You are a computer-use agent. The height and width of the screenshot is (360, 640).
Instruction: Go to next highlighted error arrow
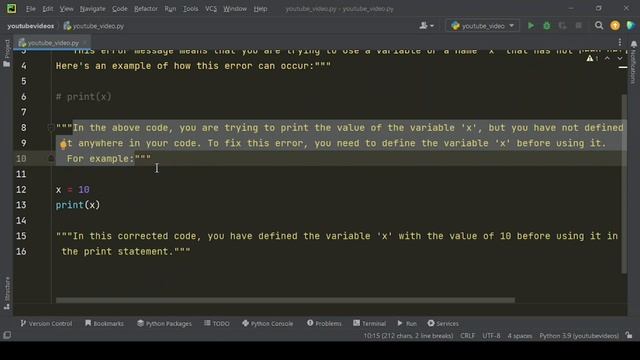point(620,59)
